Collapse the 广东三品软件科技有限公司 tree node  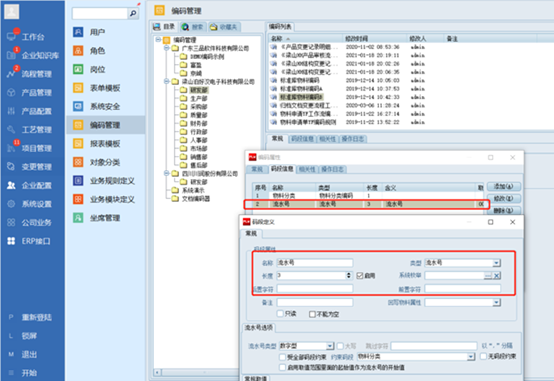(x=167, y=48)
